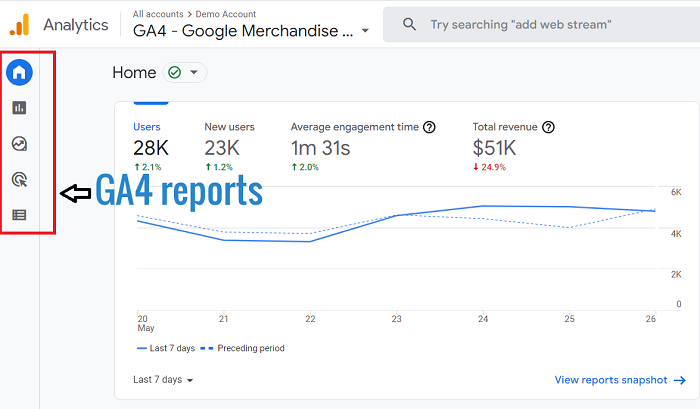Image resolution: width=700 pixels, height=409 pixels.
Task: Click the 24.9% revenue decrease indicator
Action: pyautogui.click(x=489, y=167)
